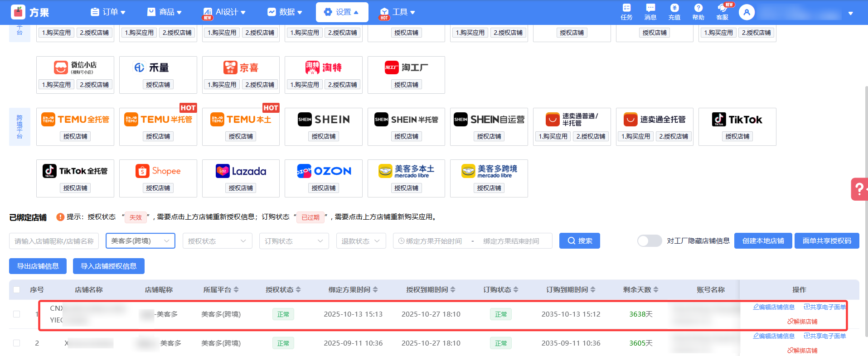Click the 搜索 search button

click(579, 241)
